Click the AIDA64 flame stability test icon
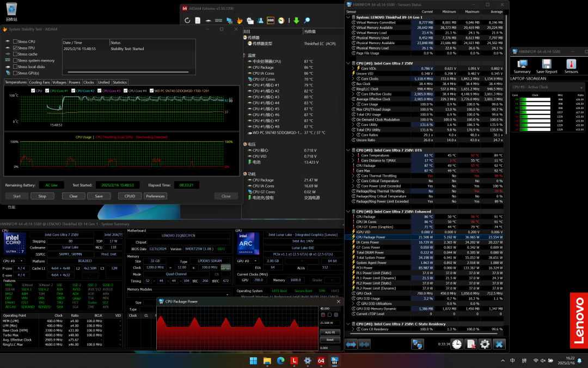Image resolution: width=588 pixels, height=368 pixels. [240, 20]
